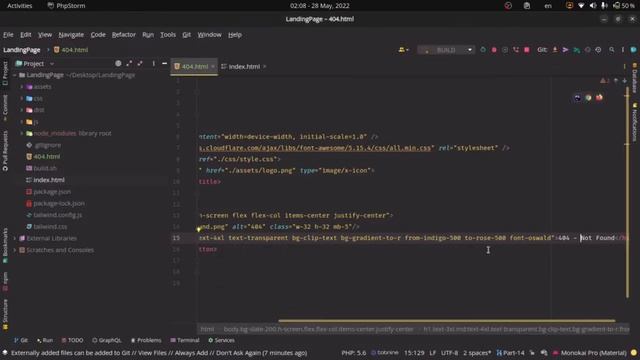This screenshot has height=360, width=640.
Task: Open the File menu
Action: pyautogui.click(x=8, y=35)
